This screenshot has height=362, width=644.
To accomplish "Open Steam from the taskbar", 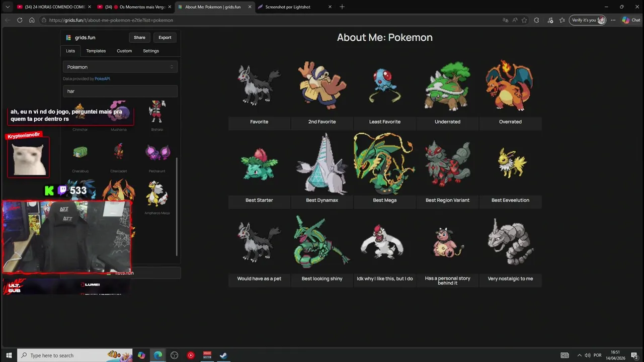I will click(x=223, y=355).
